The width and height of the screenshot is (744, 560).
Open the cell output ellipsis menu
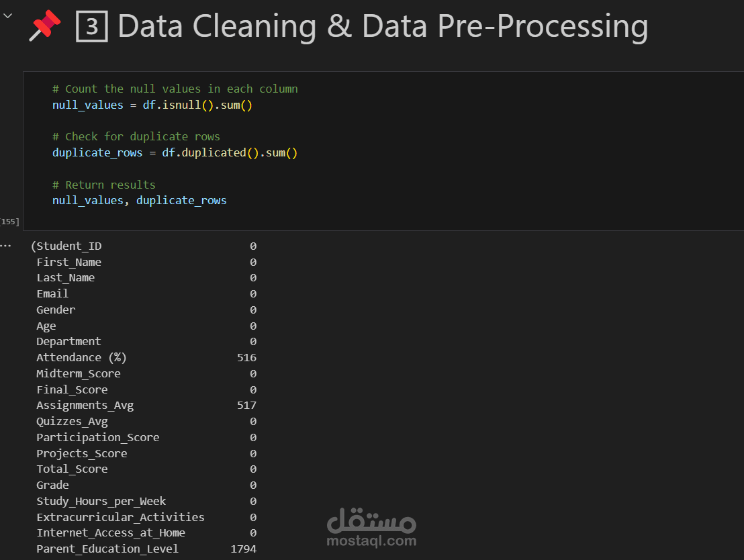pyautogui.click(x=6, y=246)
